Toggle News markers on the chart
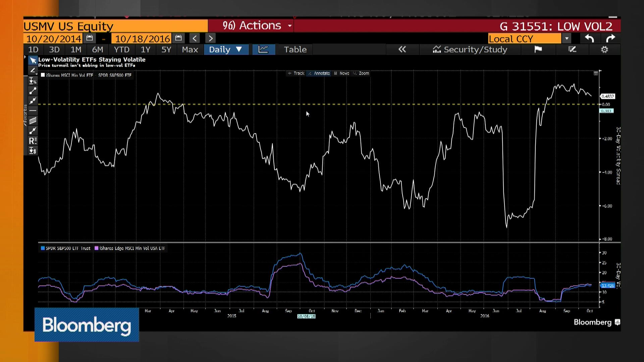The height and width of the screenshot is (362, 644). click(x=344, y=73)
